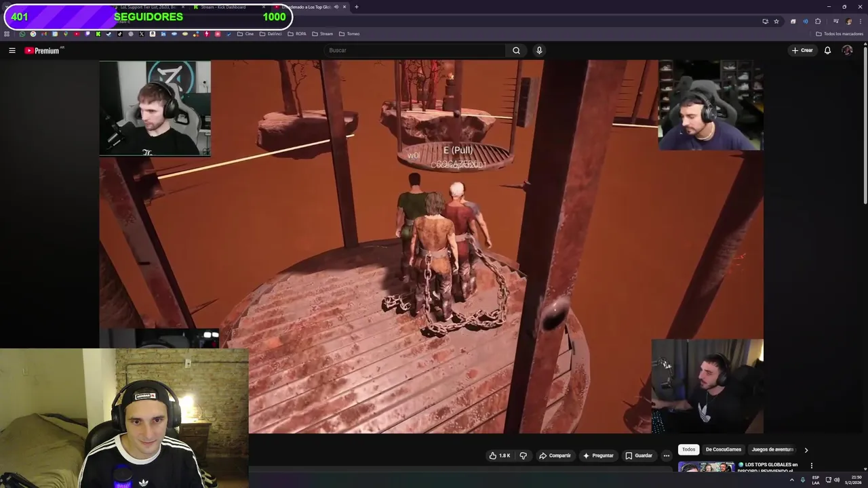This screenshot has height=488, width=868.
Task: Click install/cast screen icon in address bar
Action: [765, 21]
